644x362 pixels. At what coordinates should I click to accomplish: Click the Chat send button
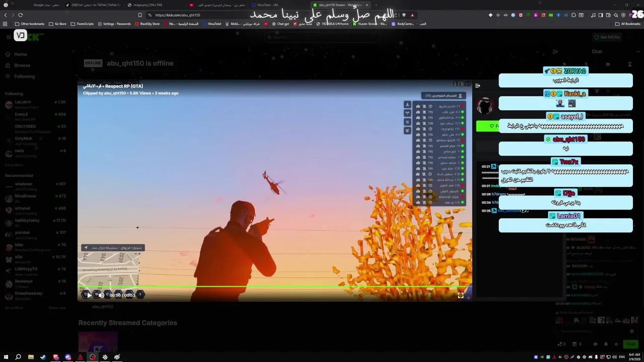[x=630, y=344]
